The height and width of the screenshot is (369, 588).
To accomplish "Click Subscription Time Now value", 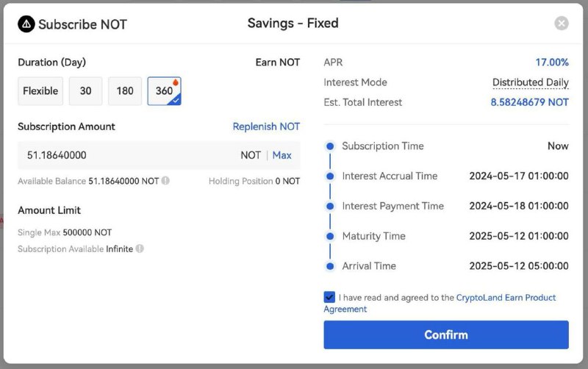I will 558,146.
